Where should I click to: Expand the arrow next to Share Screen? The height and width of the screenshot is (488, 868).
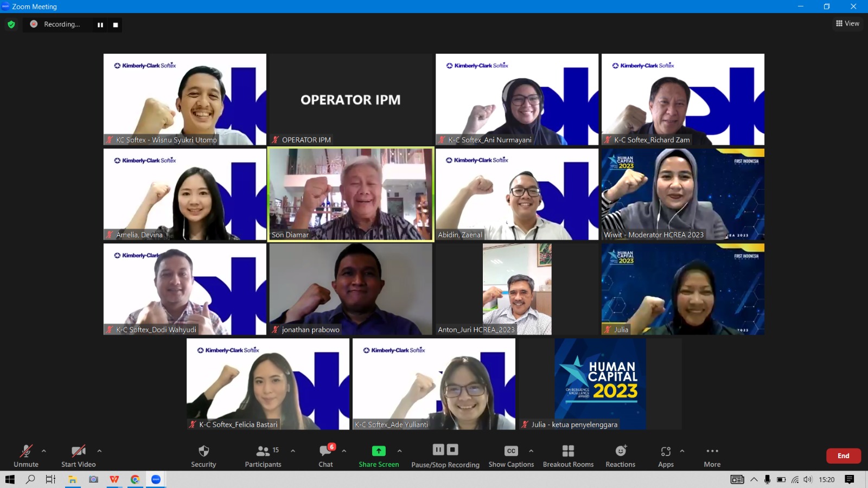tap(400, 451)
